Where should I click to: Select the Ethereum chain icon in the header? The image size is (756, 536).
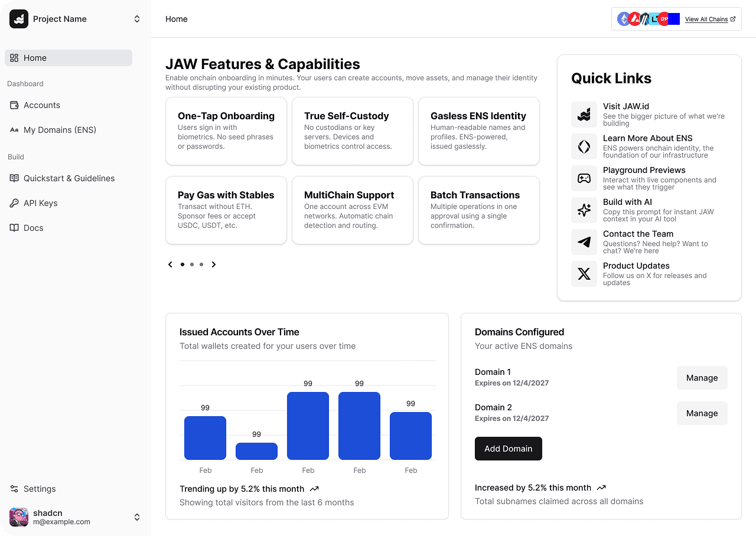623,18
